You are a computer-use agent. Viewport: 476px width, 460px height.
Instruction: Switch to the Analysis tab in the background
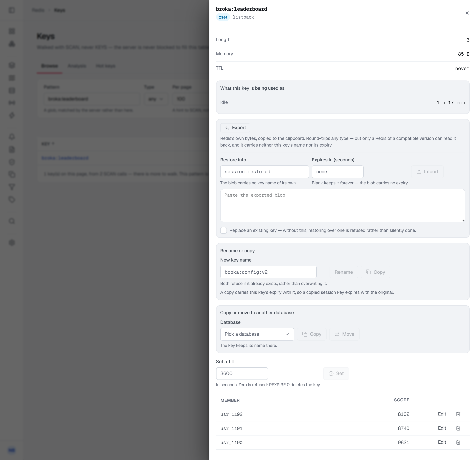[77, 66]
